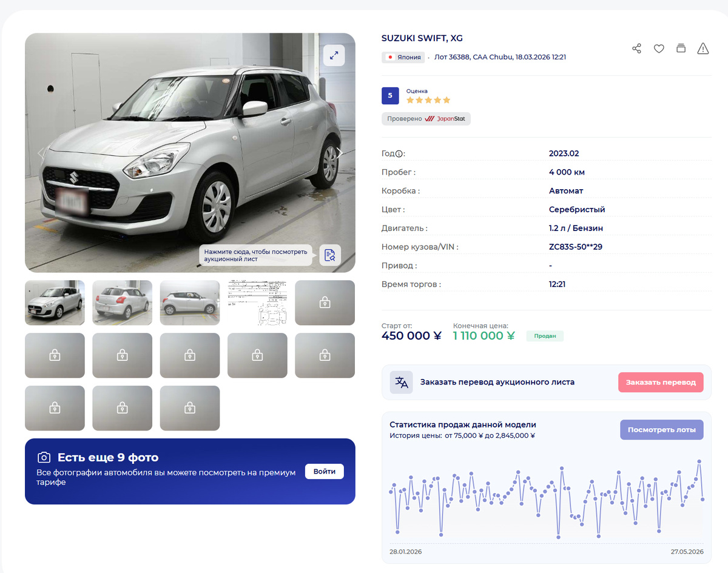
Task: Click the year value 2023.02
Action: [x=564, y=154]
